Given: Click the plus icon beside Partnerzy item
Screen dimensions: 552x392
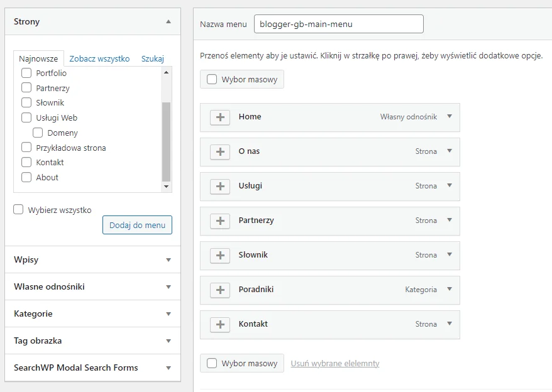Looking at the screenshot, I should [220, 221].
